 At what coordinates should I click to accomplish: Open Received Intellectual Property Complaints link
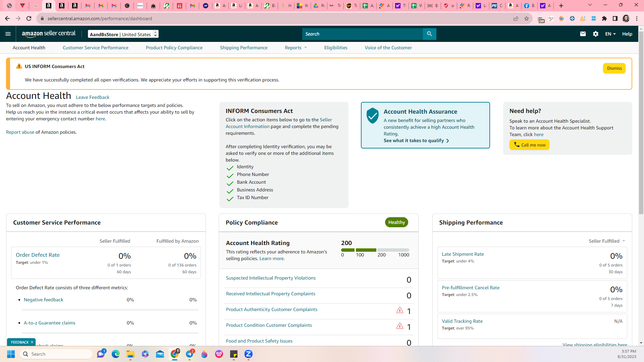coord(271,294)
